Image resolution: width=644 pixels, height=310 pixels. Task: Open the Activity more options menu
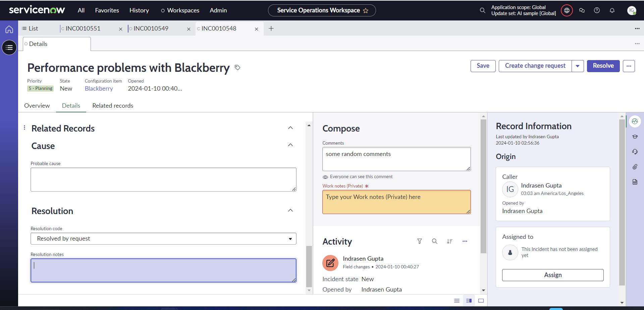coord(465,241)
